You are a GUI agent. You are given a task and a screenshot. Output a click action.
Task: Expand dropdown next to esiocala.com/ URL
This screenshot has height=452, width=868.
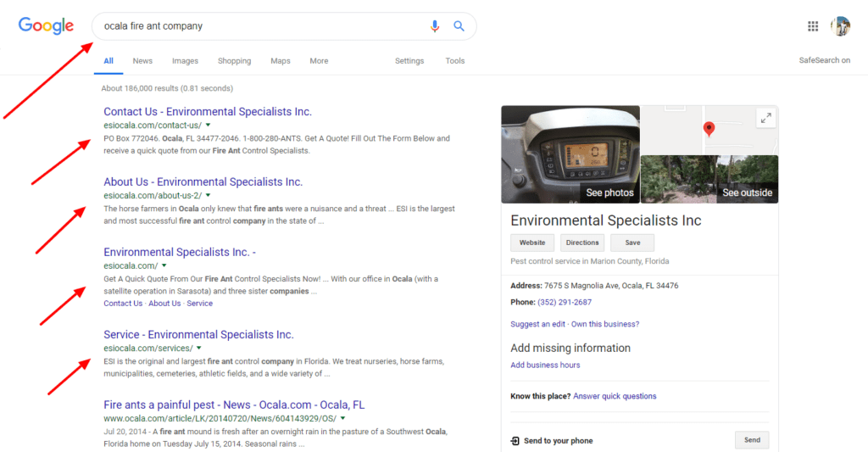tap(164, 266)
